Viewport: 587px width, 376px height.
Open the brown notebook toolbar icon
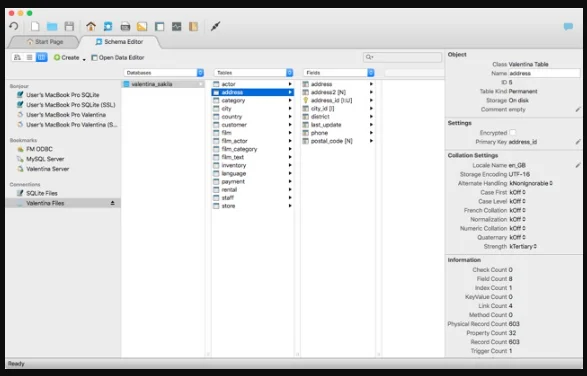(x=193, y=26)
